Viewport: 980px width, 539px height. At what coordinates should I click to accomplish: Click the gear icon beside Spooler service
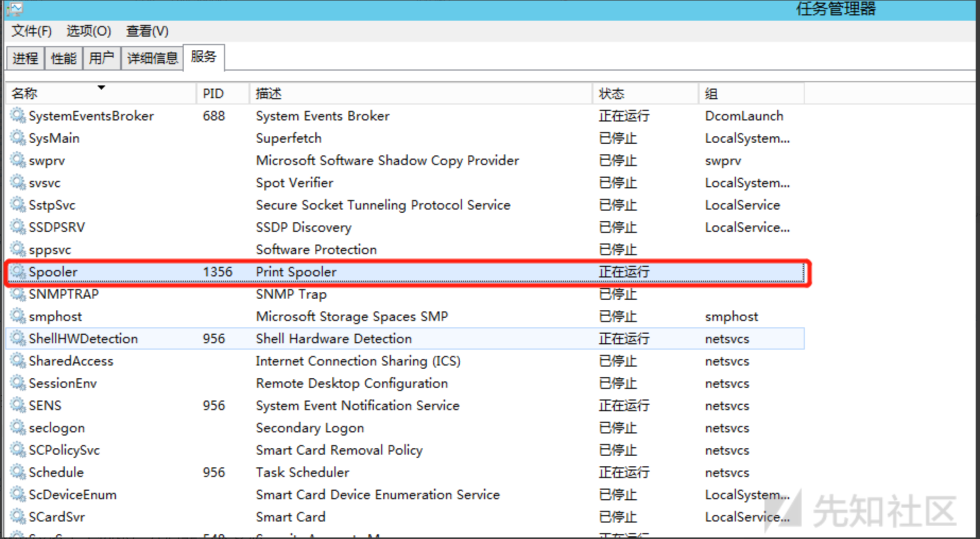coord(18,272)
